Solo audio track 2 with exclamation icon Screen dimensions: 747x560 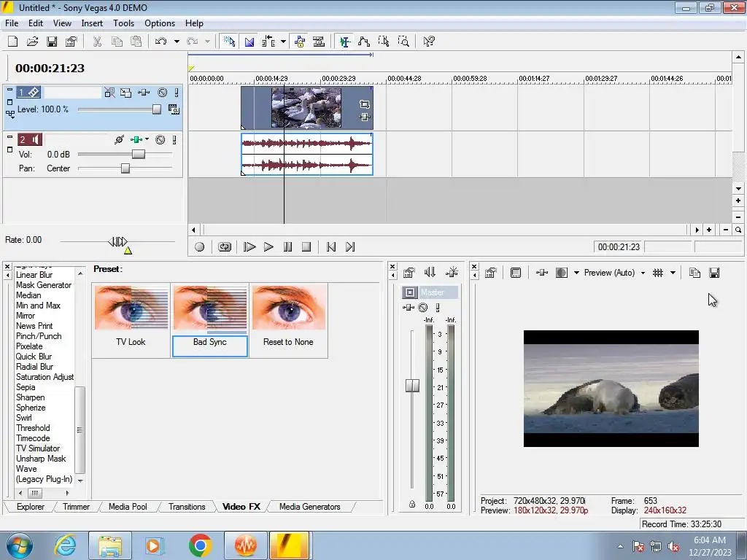click(174, 139)
